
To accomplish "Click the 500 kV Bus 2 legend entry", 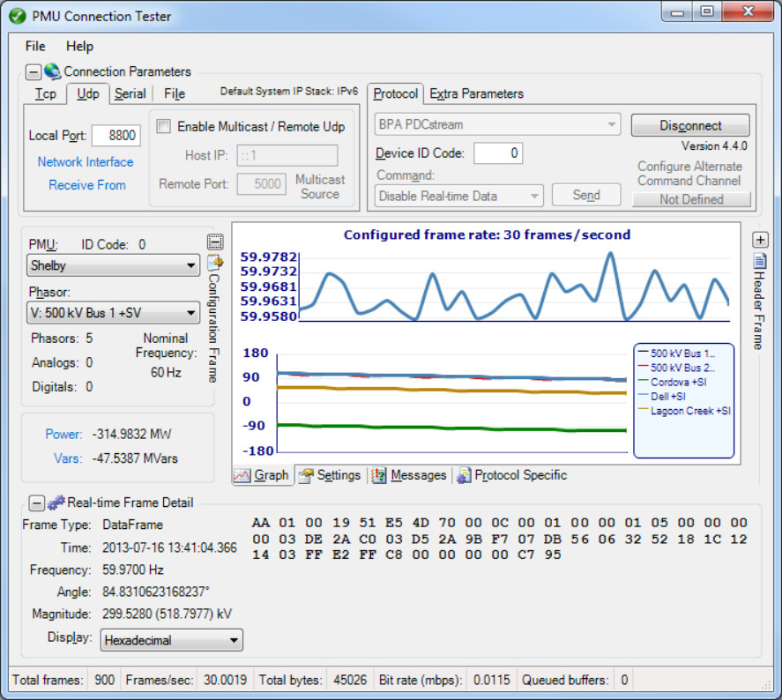I will 676,368.
